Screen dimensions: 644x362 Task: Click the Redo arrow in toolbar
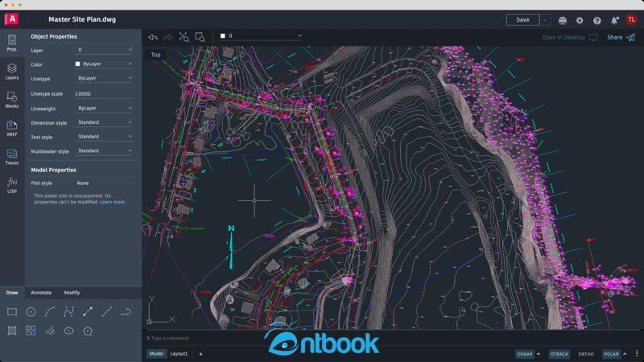tap(168, 37)
